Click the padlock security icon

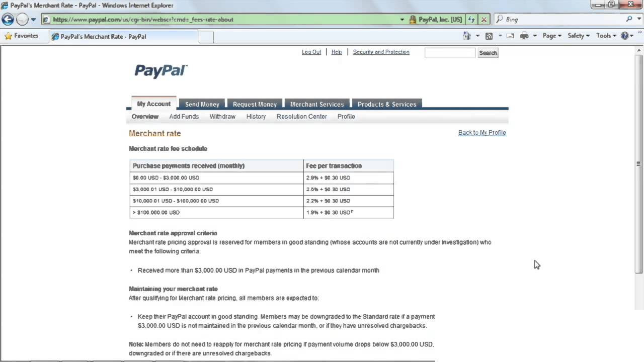point(413,20)
